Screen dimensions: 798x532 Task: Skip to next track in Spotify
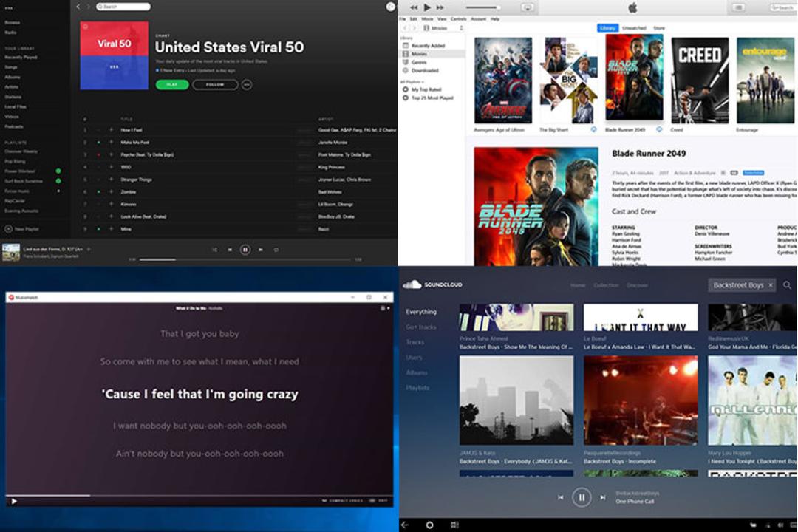point(261,250)
